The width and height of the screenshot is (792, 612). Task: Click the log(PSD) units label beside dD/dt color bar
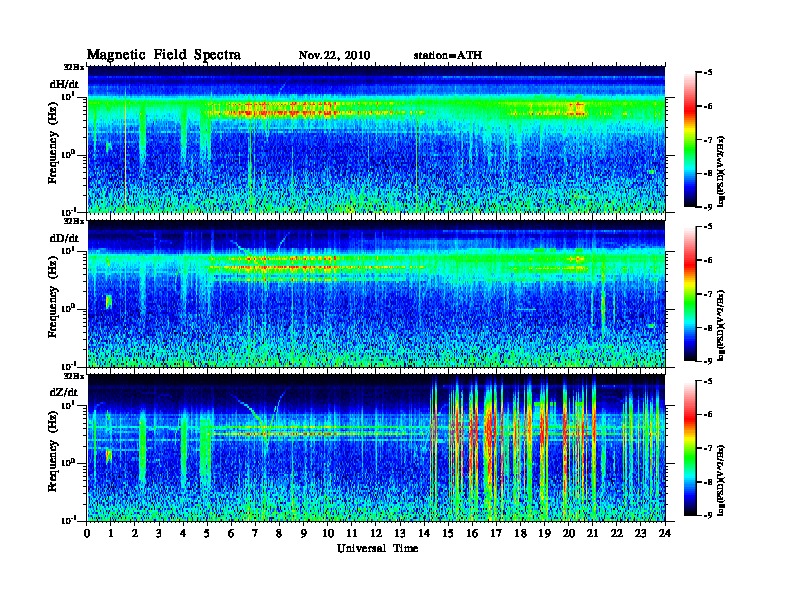click(x=721, y=326)
